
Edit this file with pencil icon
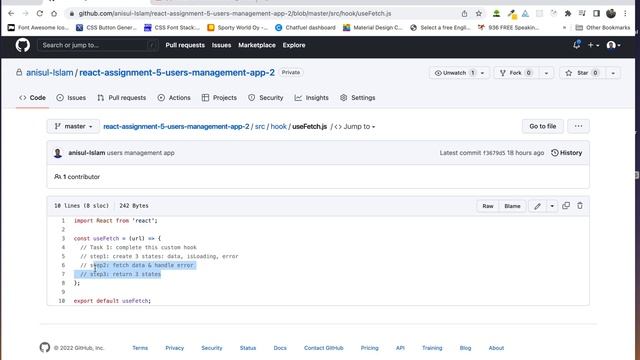pos(537,206)
